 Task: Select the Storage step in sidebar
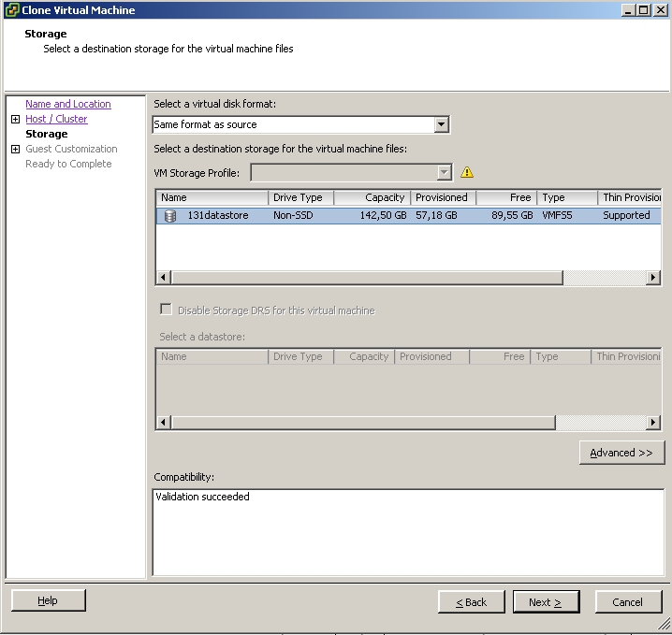47,134
